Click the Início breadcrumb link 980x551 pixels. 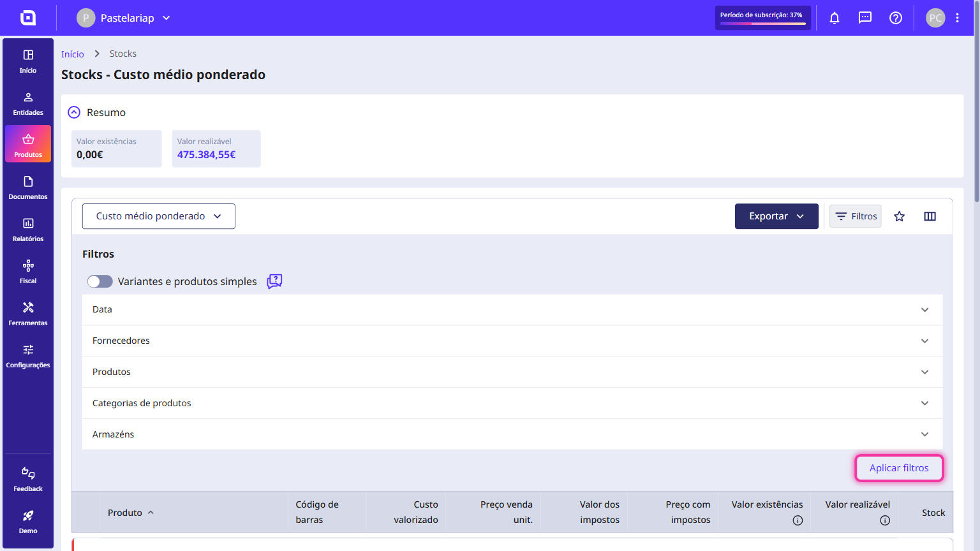tap(73, 54)
